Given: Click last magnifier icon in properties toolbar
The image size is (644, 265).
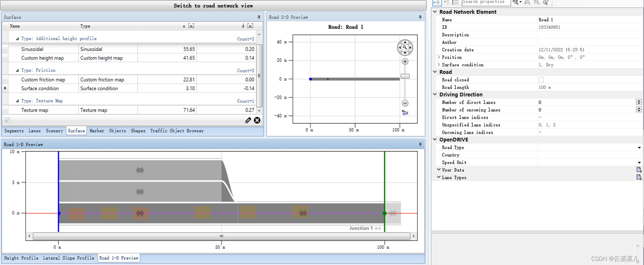Looking at the screenshot, I should 546,2.
